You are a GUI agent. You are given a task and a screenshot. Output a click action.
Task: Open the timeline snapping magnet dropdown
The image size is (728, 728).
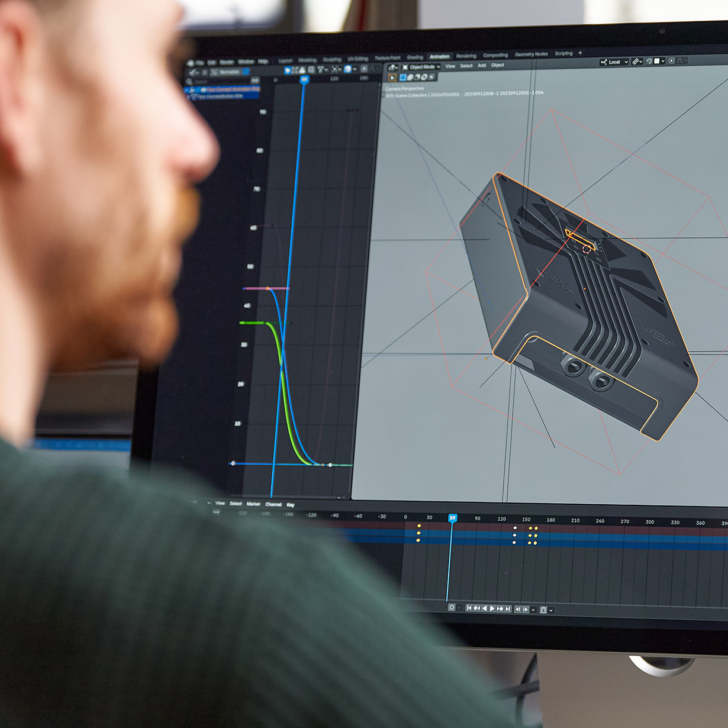coord(550,610)
